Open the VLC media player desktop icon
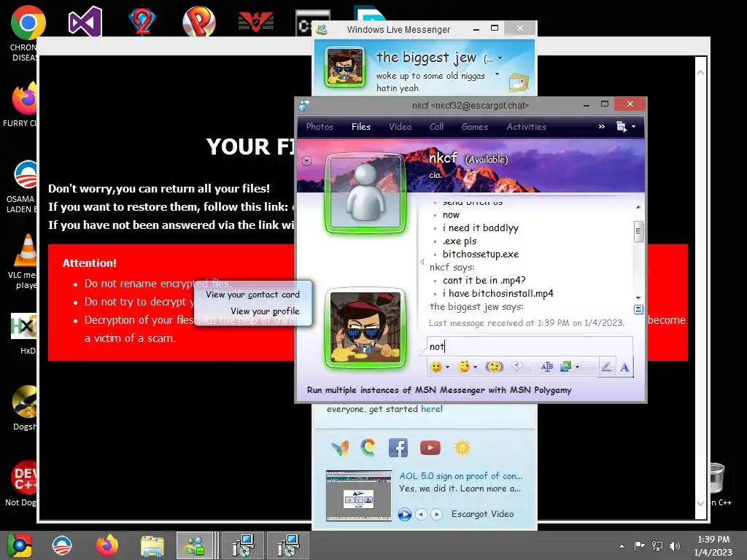The width and height of the screenshot is (747, 560). [x=26, y=250]
